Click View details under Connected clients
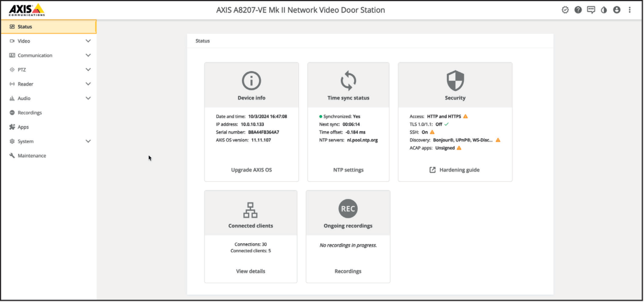 click(250, 271)
